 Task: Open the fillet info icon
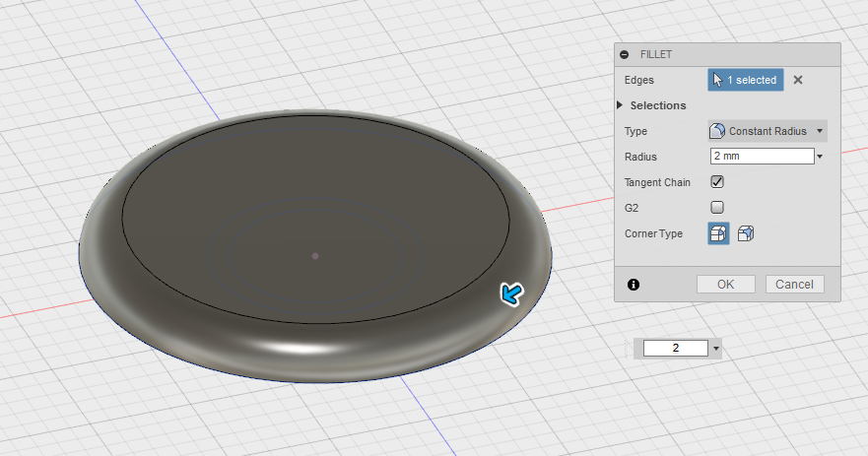coord(634,285)
